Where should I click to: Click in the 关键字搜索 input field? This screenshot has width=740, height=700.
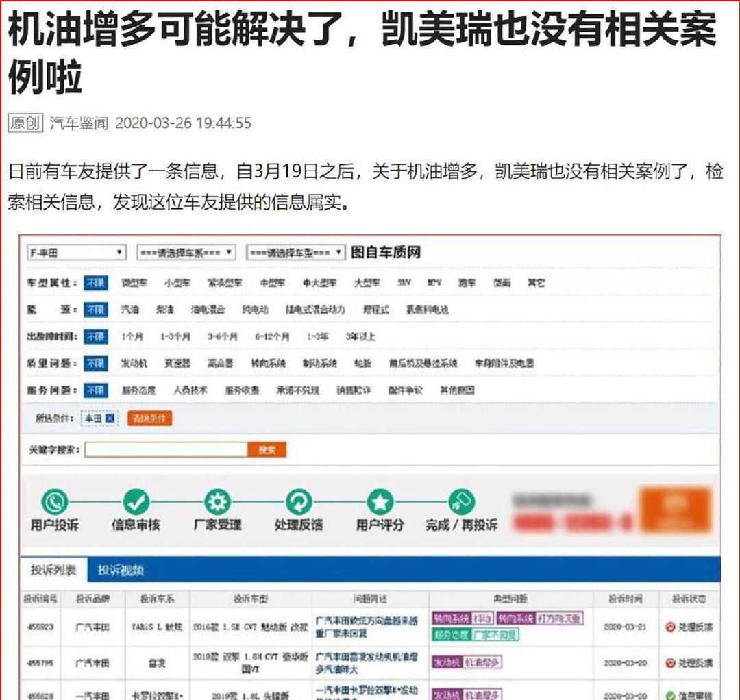coord(166,450)
